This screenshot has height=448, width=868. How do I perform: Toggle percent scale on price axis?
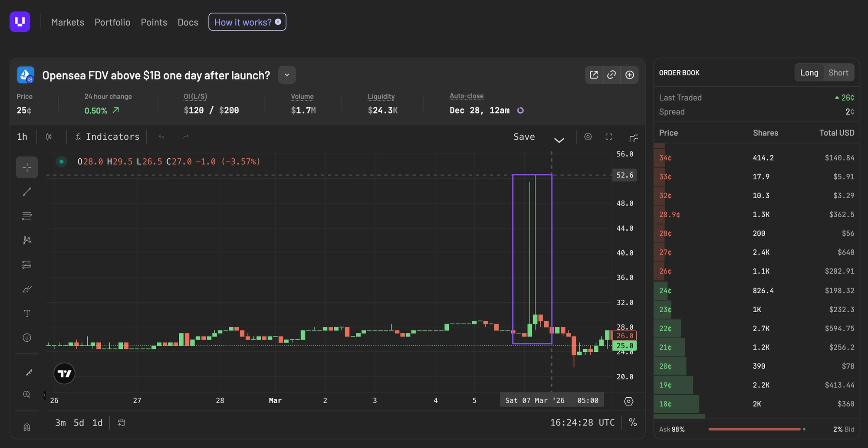click(633, 423)
